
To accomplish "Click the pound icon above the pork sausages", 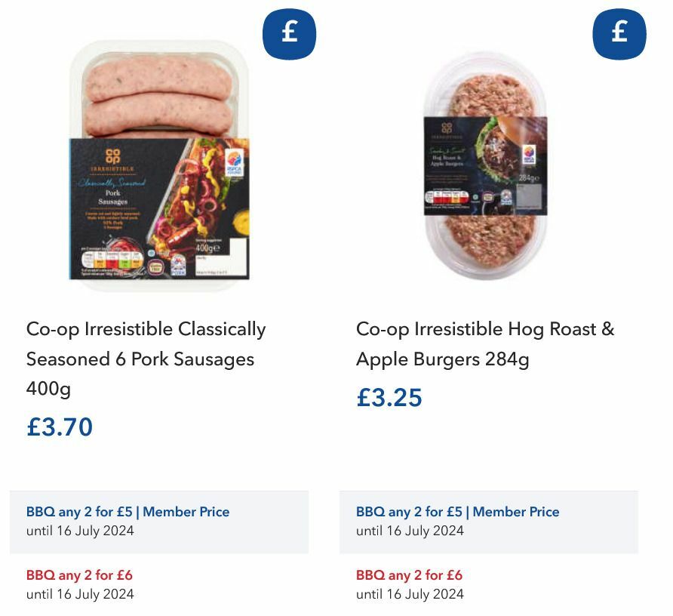I will point(288,32).
